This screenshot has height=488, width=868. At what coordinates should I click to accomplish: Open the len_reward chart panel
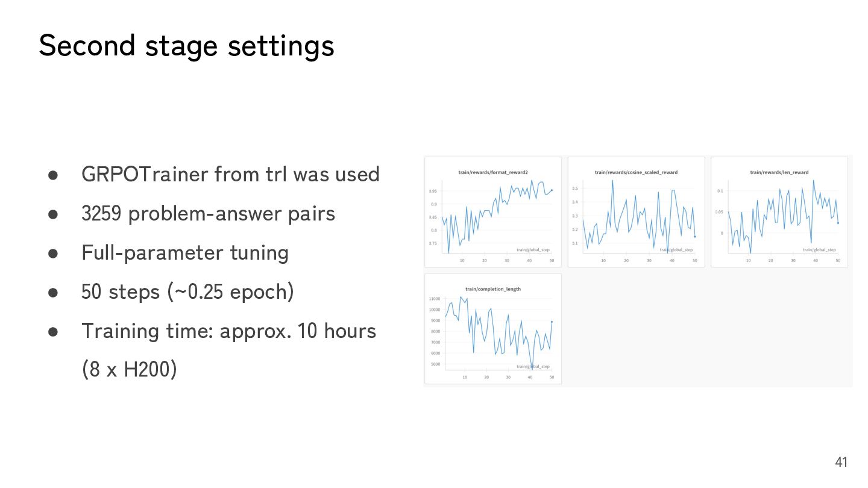coord(779,212)
